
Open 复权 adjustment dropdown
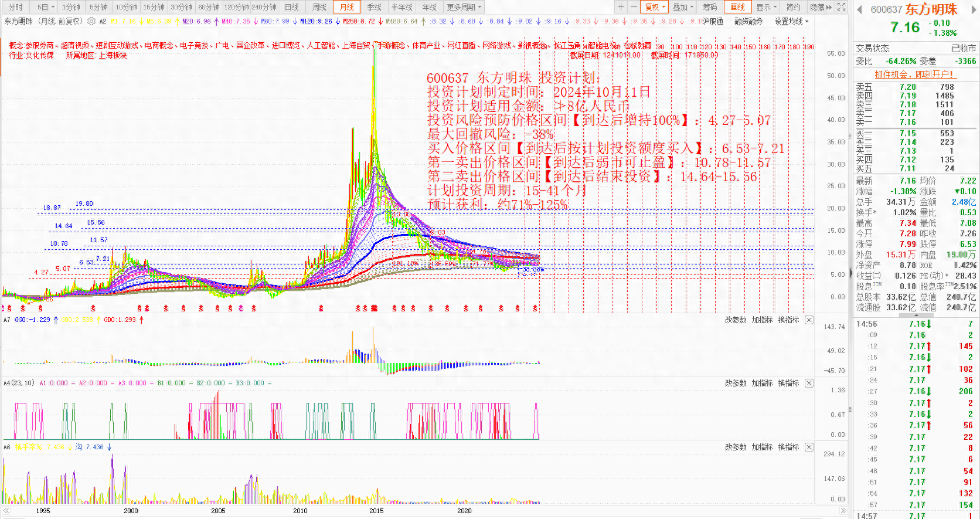(x=655, y=7)
